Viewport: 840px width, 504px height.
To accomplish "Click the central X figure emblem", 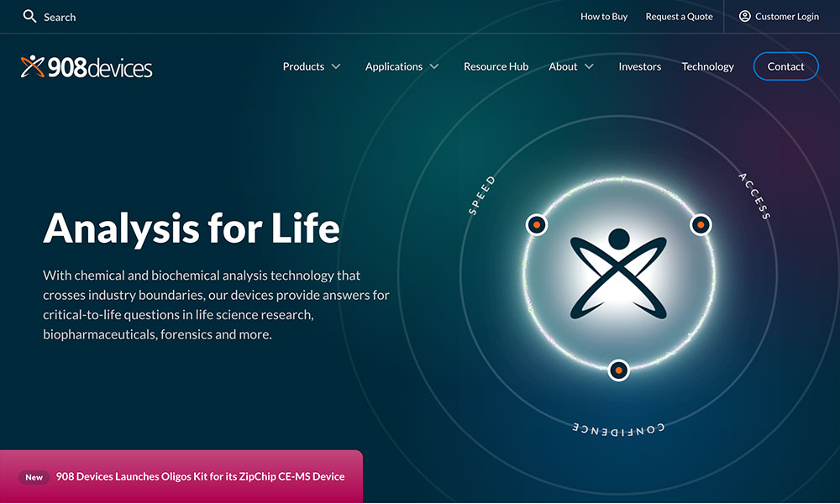I will pyautogui.click(x=618, y=273).
